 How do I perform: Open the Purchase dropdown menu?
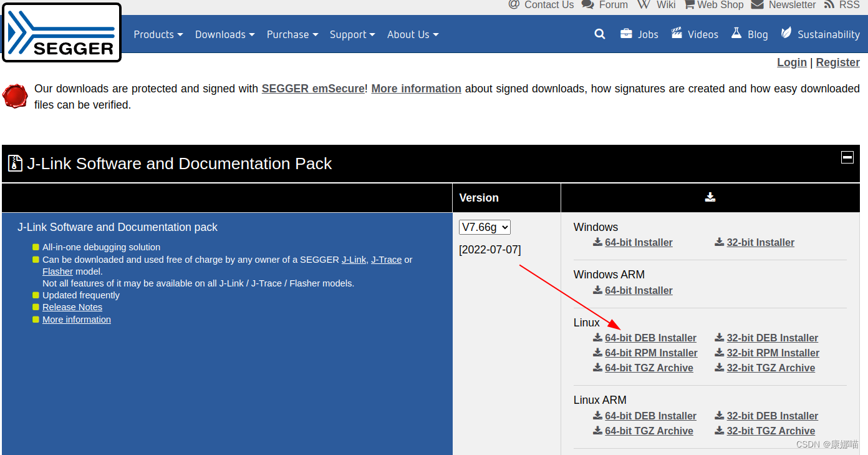click(292, 34)
